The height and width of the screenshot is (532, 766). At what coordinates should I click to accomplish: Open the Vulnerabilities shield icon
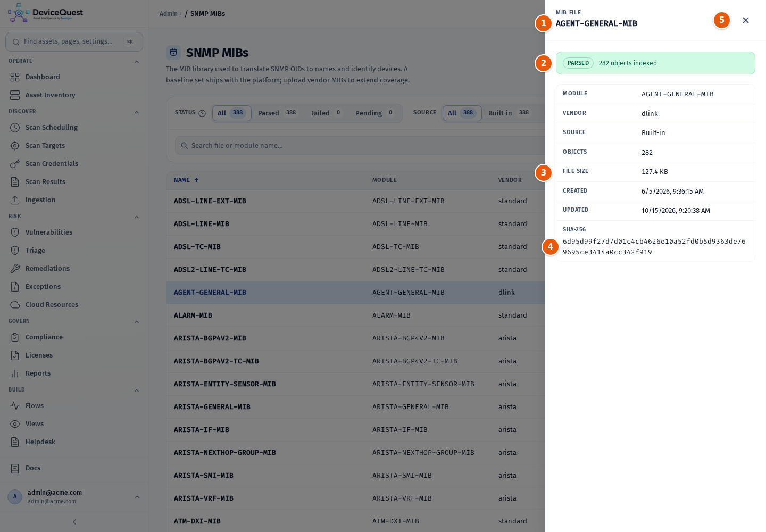point(15,232)
